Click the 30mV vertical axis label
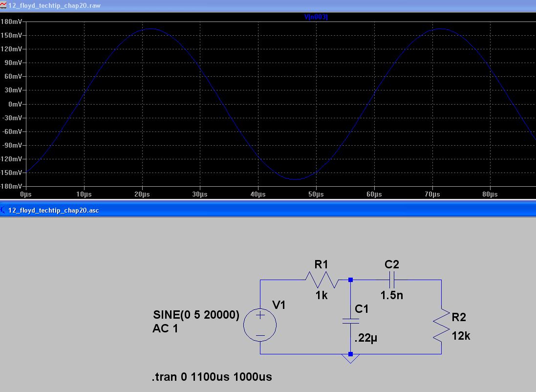 coord(13,90)
